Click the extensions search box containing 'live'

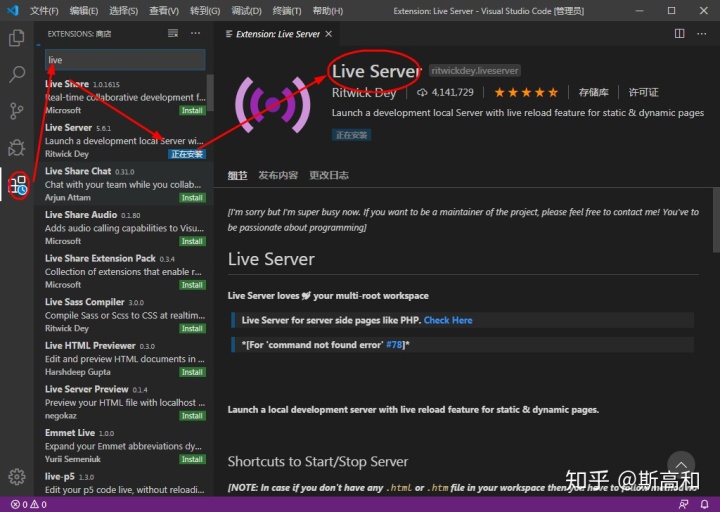(x=125, y=60)
